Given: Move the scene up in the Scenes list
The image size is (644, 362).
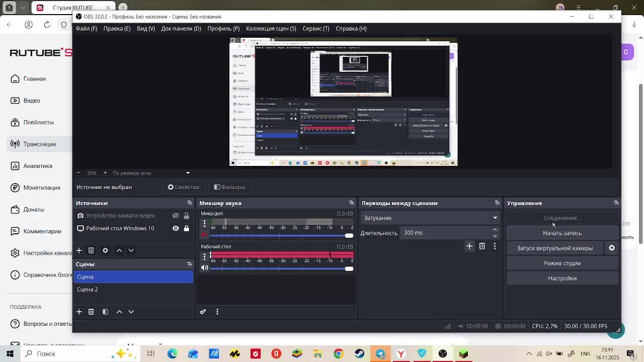Looking at the screenshot, I should tap(119, 312).
